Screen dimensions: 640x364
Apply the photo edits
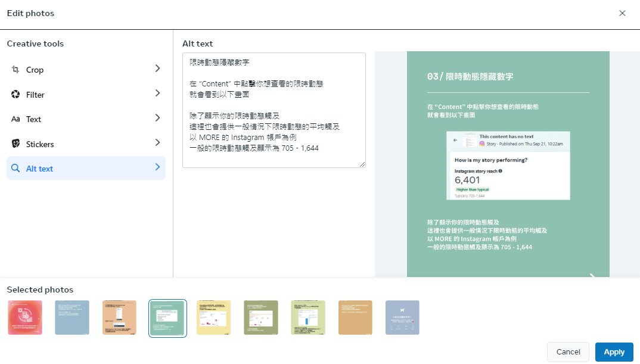(x=614, y=351)
